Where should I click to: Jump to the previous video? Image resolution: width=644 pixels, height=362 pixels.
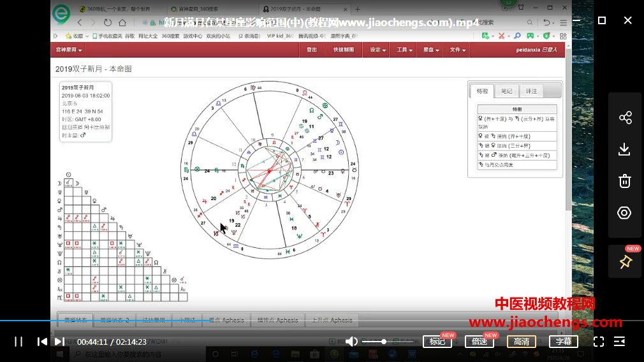pyautogui.click(x=42, y=342)
